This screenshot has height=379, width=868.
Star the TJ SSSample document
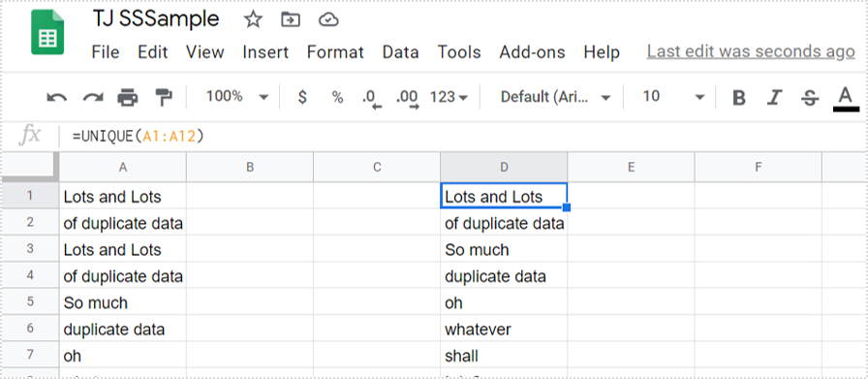coord(253,20)
